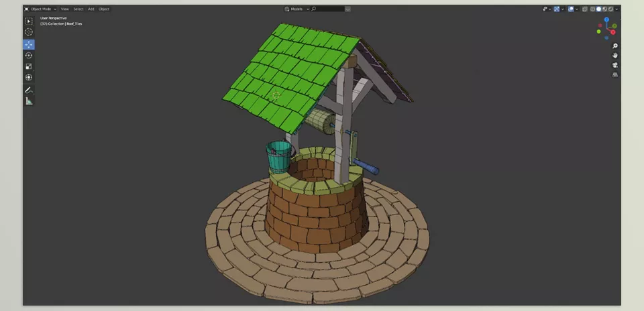The image size is (644, 311).
Task: Click the pan hand viewport button
Action: pyautogui.click(x=615, y=56)
